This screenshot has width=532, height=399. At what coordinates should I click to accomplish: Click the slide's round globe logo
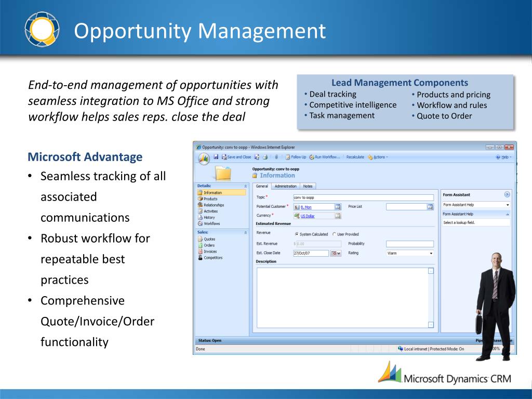coord(42,30)
